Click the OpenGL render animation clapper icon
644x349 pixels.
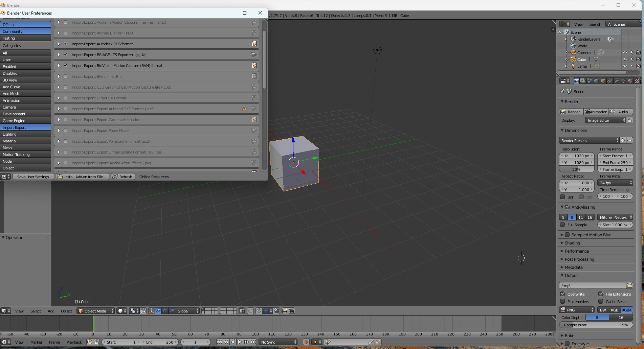point(291,311)
